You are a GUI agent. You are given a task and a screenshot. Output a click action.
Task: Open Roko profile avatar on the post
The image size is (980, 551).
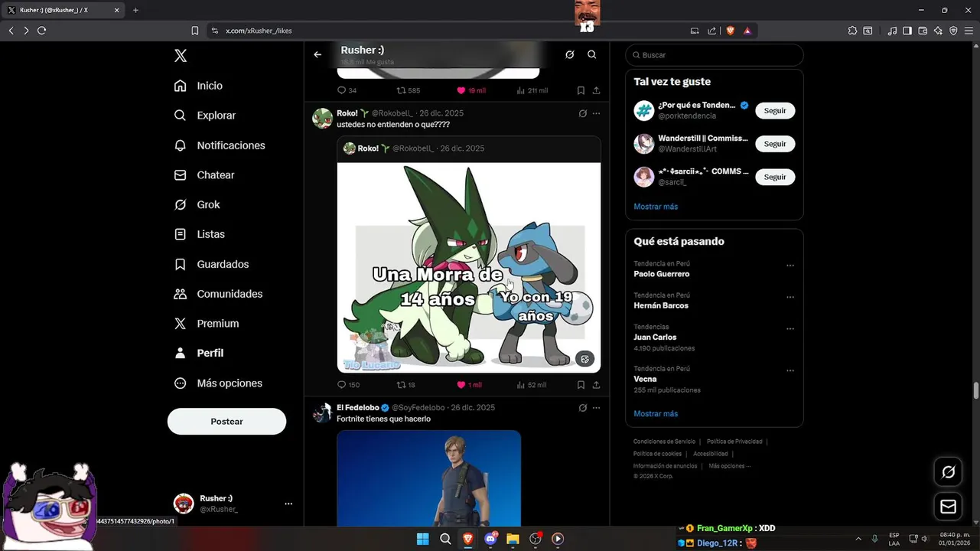coord(322,118)
